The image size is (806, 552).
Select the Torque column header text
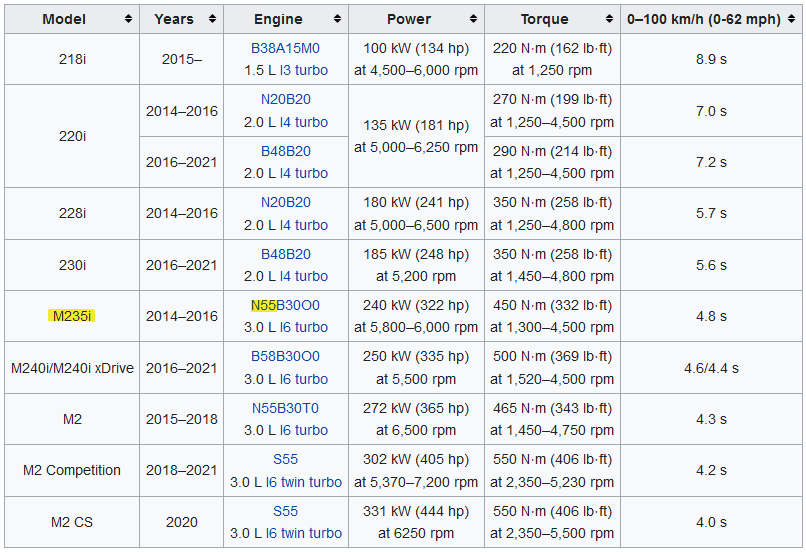544,19
